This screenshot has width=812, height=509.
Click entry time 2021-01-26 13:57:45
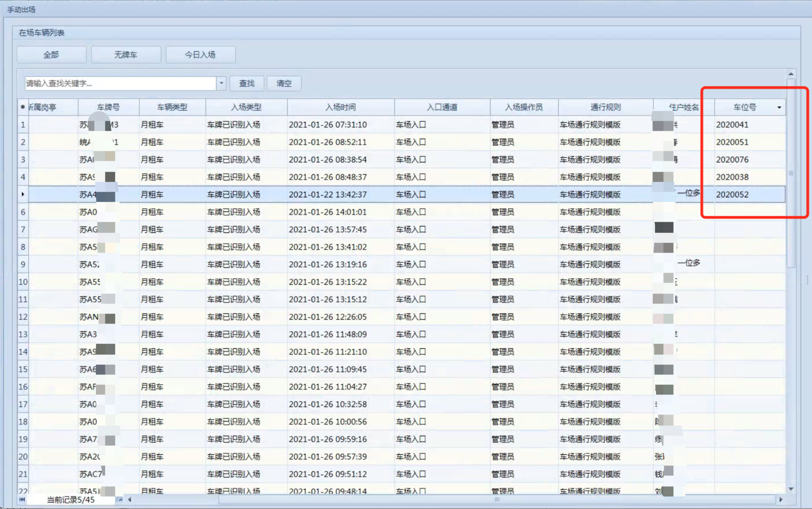coord(340,230)
